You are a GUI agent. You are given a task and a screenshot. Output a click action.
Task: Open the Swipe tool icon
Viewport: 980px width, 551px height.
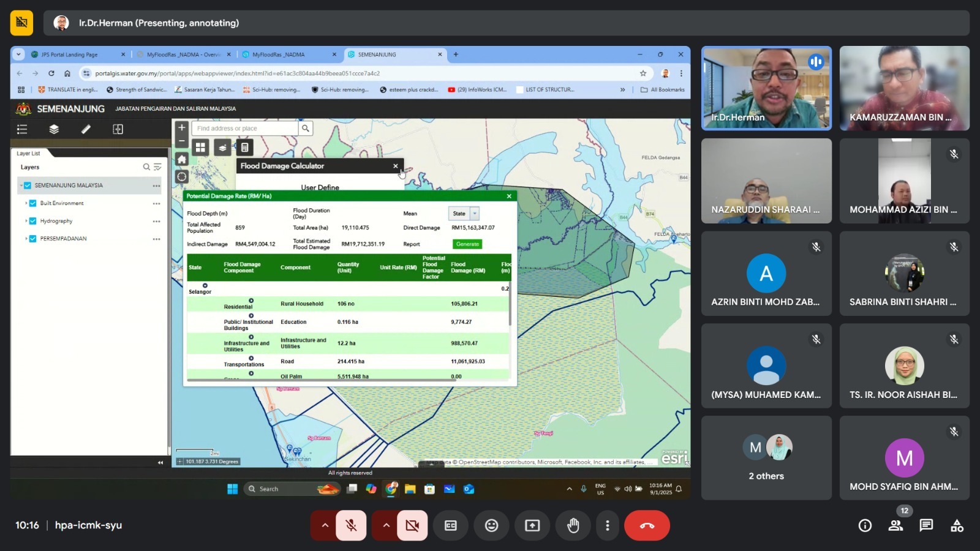pyautogui.click(x=118, y=129)
